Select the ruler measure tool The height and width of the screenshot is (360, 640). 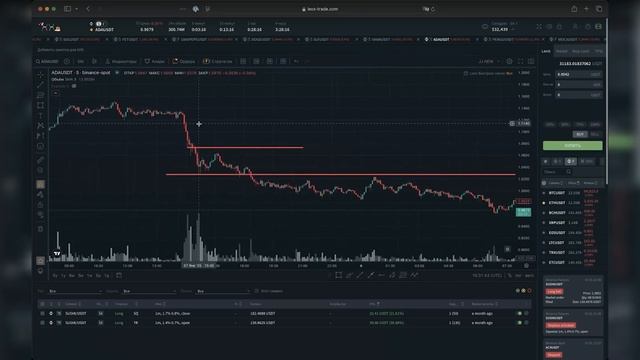point(40,160)
